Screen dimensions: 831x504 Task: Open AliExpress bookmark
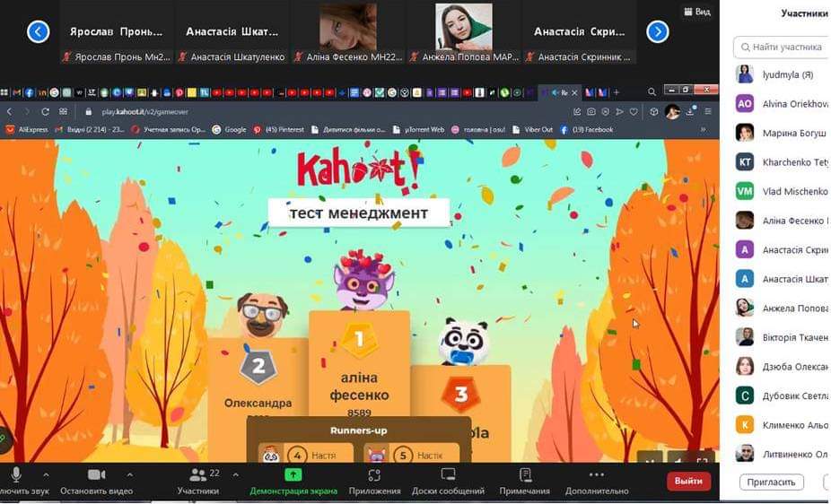(27, 130)
